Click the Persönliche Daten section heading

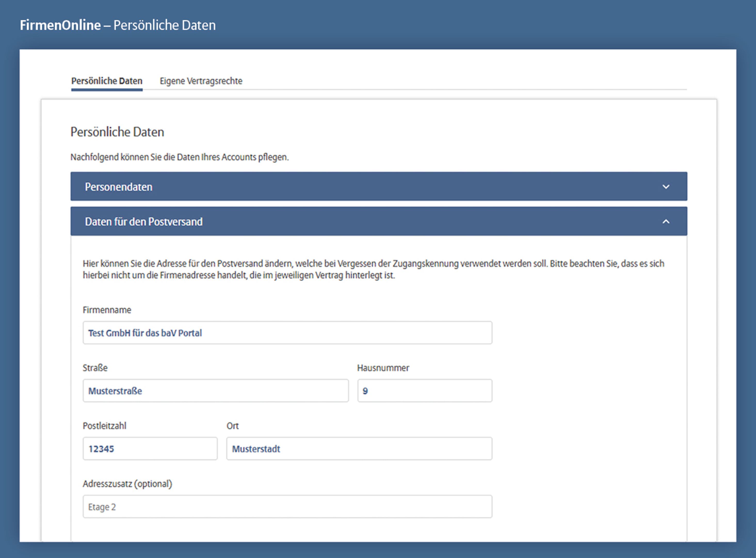(x=117, y=132)
